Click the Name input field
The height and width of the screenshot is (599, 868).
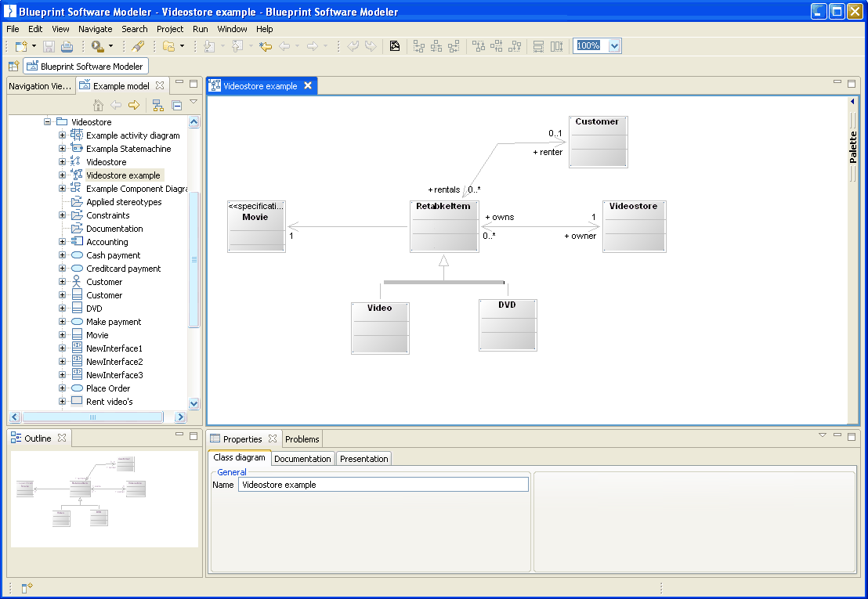pyautogui.click(x=383, y=485)
